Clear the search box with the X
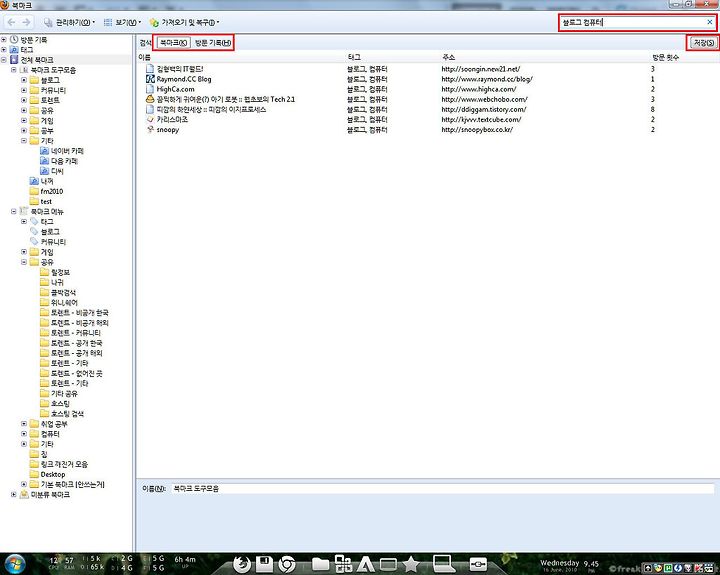Image resolution: width=720 pixels, height=575 pixels. 710,22
